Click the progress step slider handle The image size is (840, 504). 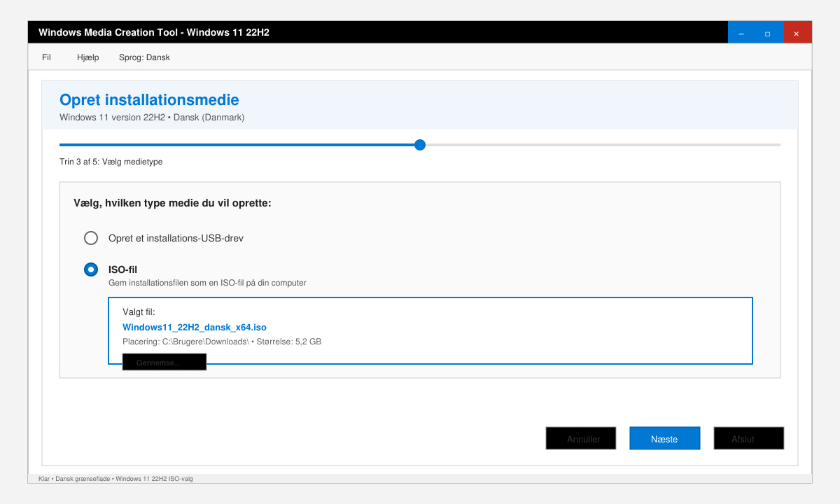420,145
